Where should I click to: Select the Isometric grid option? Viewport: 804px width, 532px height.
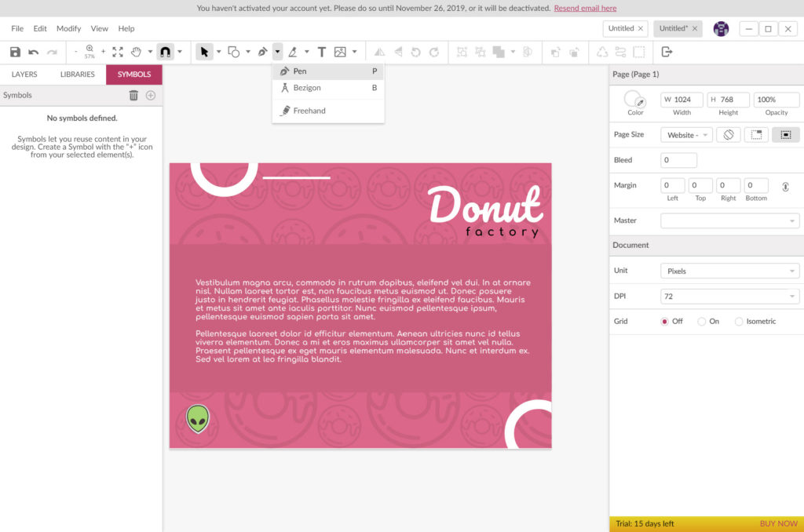(x=739, y=321)
